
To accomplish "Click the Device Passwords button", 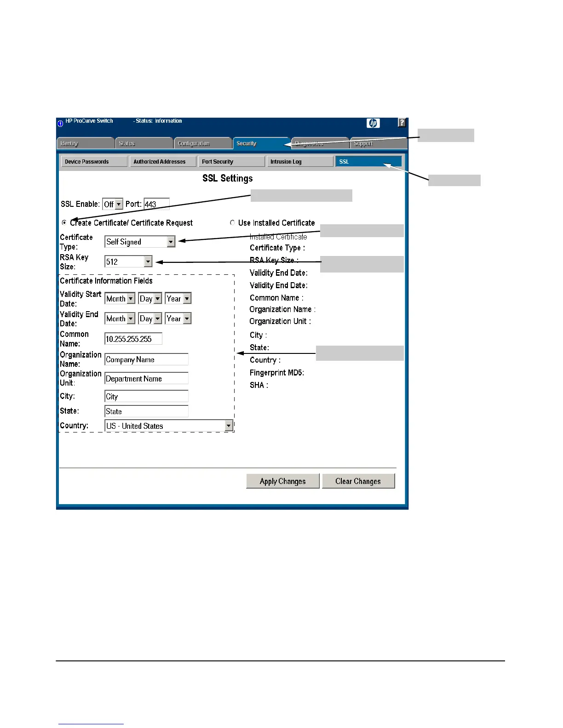I will tap(94, 162).
